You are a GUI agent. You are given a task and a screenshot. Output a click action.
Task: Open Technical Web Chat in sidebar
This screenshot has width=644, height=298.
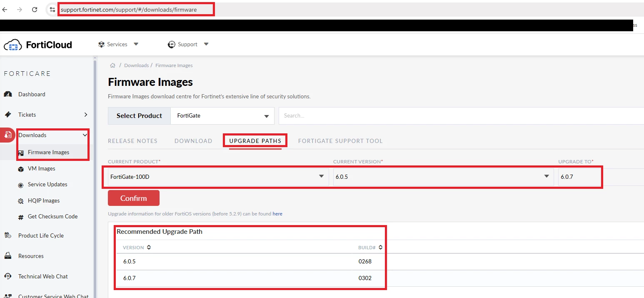pyautogui.click(x=43, y=276)
